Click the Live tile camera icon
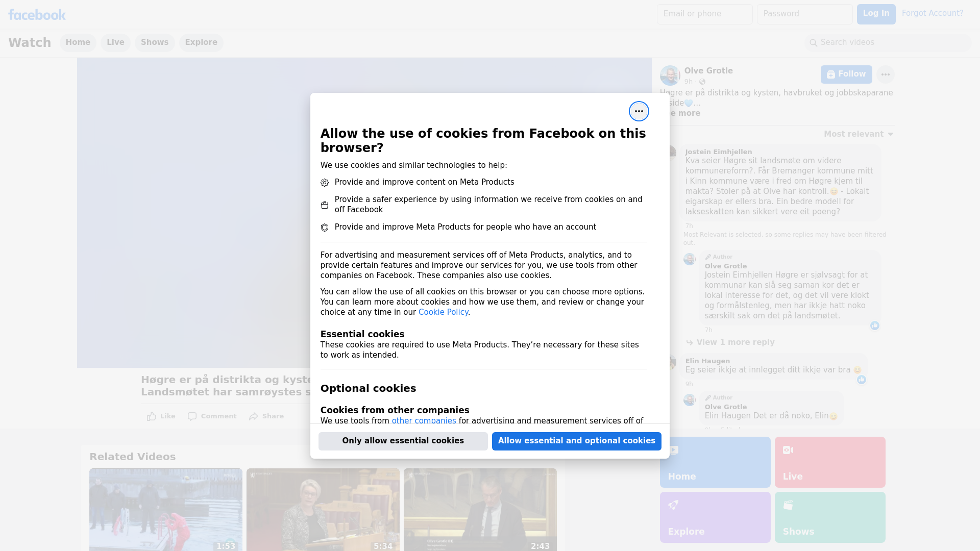 click(788, 450)
